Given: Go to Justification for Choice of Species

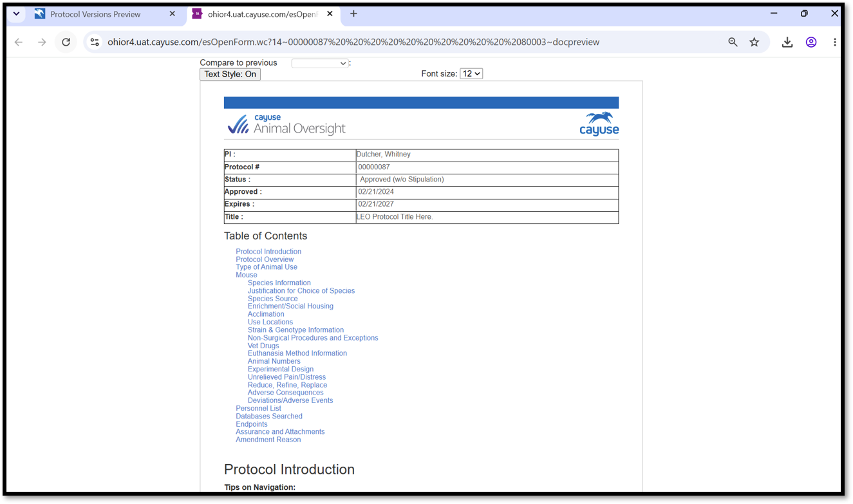Looking at the screenshot, I should click(x=301, y=291).
